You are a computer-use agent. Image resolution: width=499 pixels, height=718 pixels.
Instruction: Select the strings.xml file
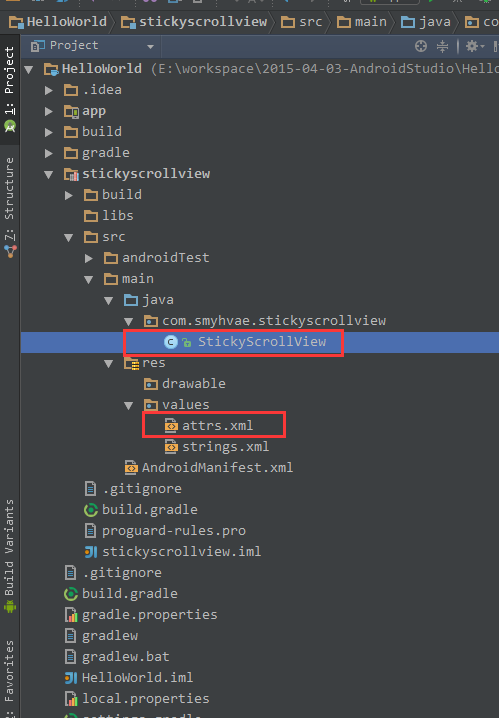217,446
